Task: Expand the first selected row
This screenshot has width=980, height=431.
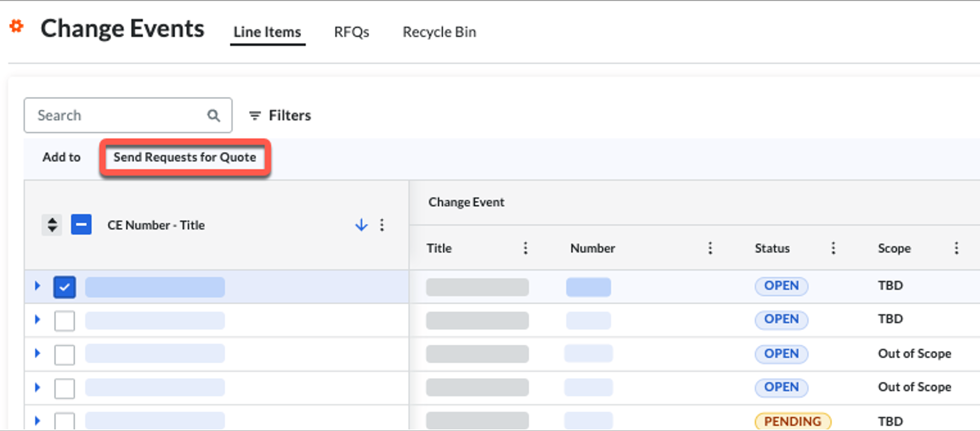Action: coord(37,286)
